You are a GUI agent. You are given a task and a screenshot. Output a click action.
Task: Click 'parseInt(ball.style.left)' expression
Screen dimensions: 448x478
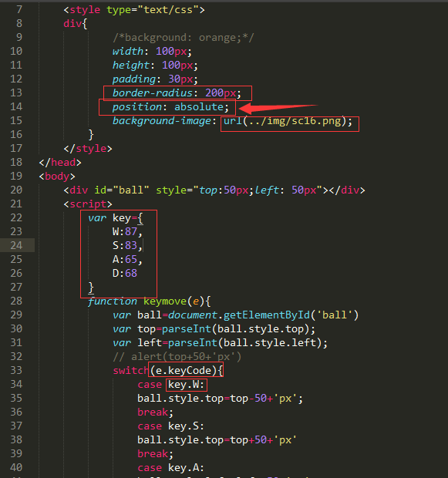pos(244,343)
